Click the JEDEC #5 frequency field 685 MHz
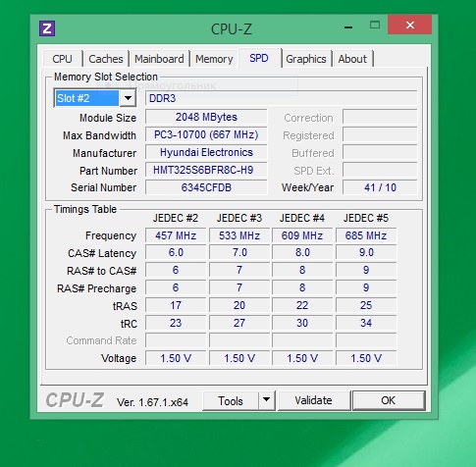The image size is (476, 467). point(366,235)
